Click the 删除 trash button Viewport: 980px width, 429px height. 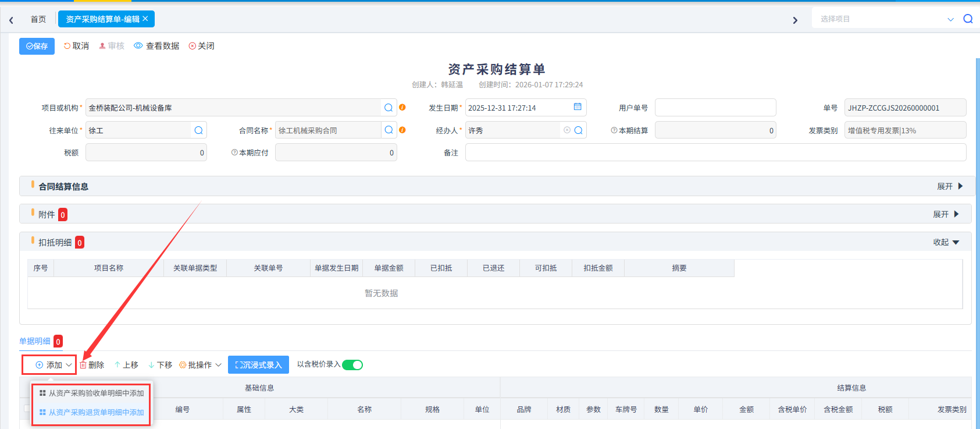tap(92, 365)
